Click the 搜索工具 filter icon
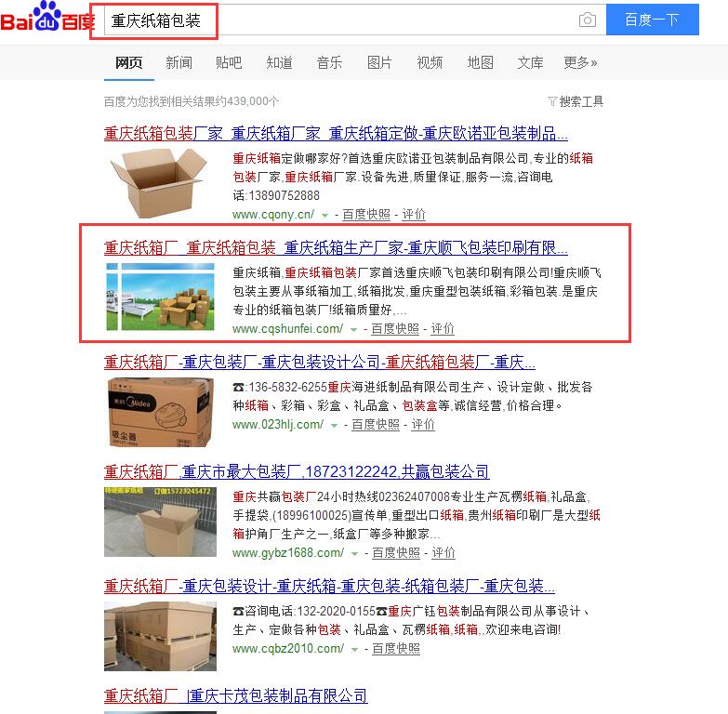Screen dimensions: 728x714 (x=552, y=101)
